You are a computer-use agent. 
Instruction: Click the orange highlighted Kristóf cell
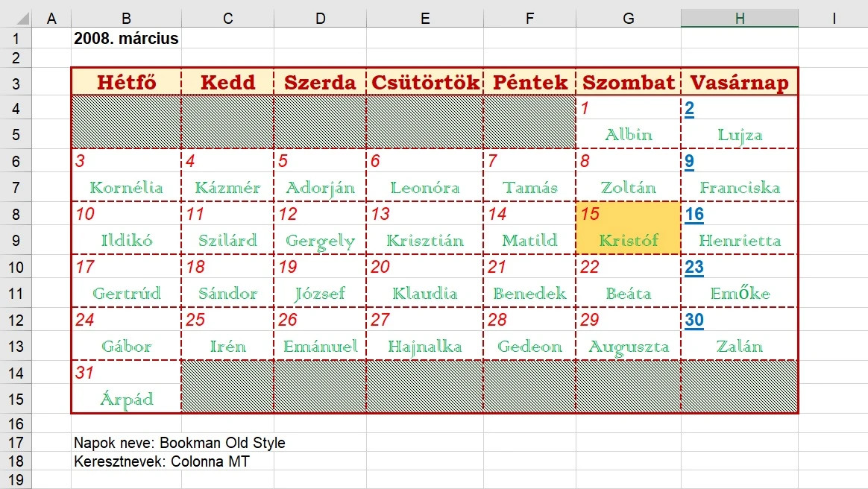pyautogui.click(x=628, y=241)
